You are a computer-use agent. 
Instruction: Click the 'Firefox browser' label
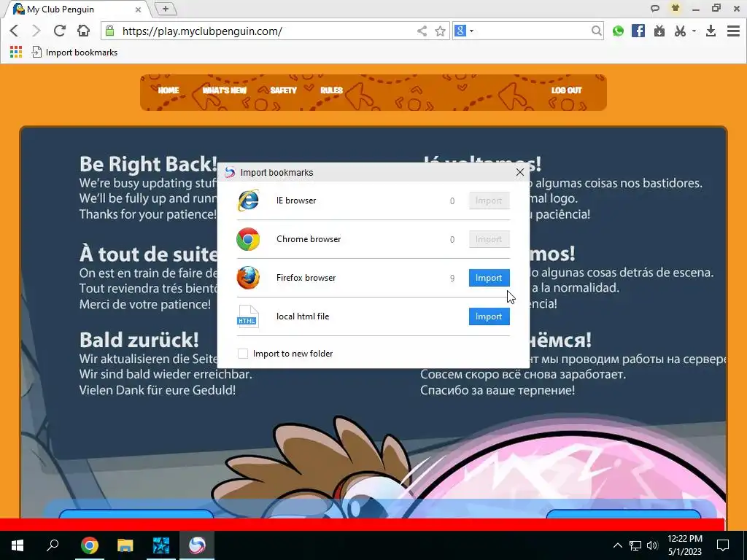306,278
